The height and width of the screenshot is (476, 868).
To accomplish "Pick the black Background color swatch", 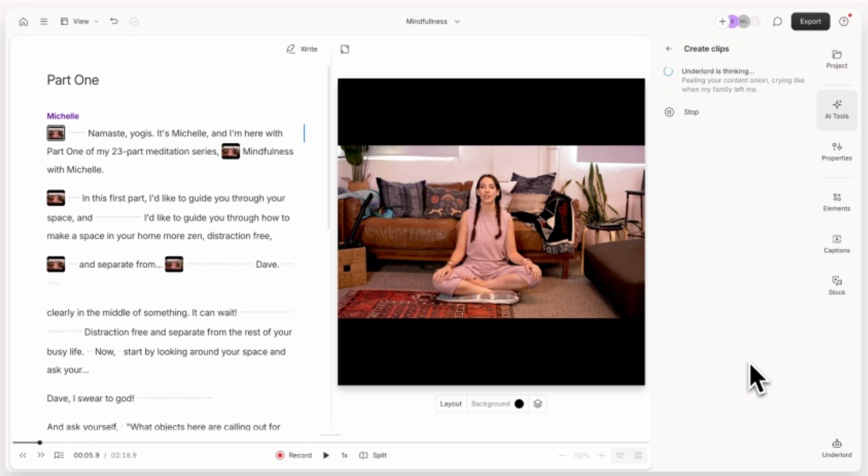I will coord(519,404).
